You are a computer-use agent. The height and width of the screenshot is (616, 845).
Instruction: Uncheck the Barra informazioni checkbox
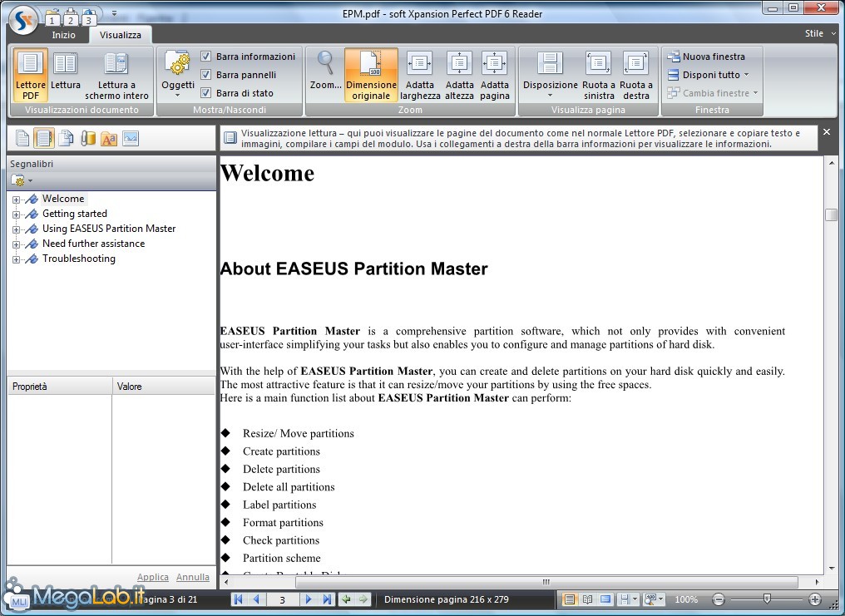tap(206, 56)
